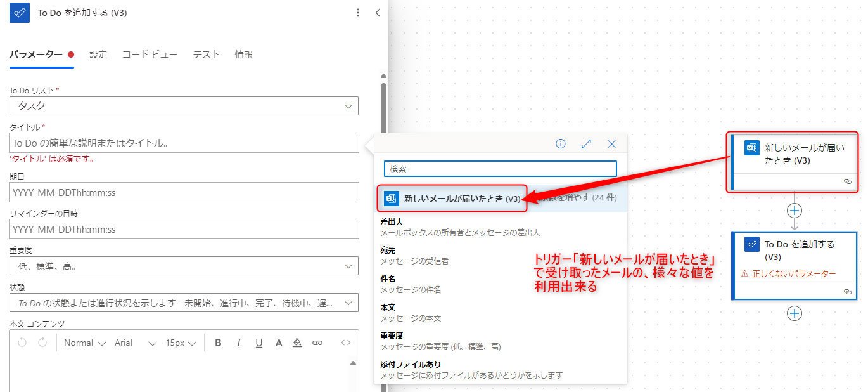Open the three-dot more options menu
This screenshot has height=392, width=868.
pos(358,13)
